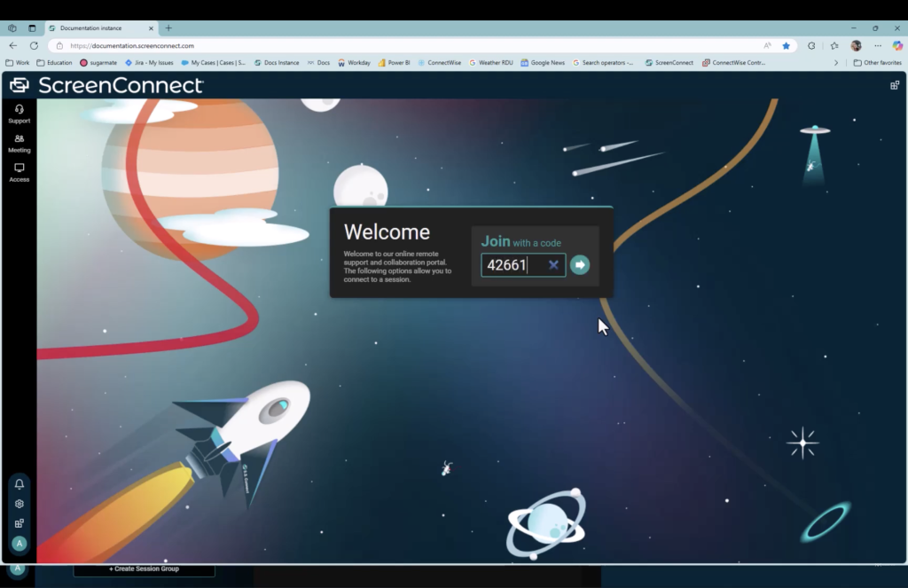
Task: Expand the bookmarks overflow chevron
Action: point(835,63)
